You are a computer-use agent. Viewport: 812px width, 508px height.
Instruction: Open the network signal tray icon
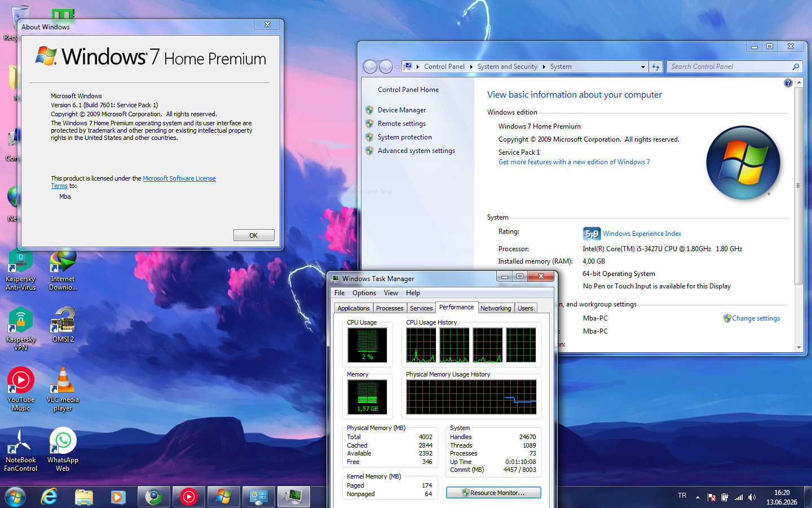[x=738, y=497]
